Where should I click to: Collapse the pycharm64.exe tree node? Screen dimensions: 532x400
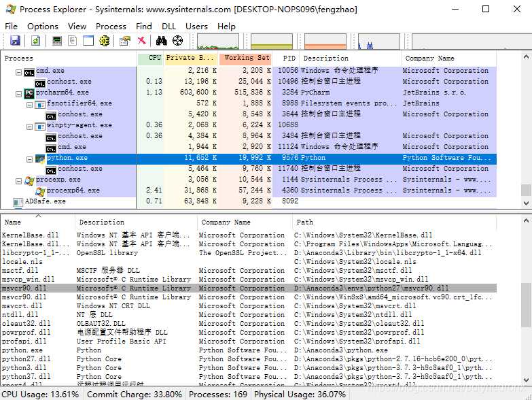(x=18, y=94)
